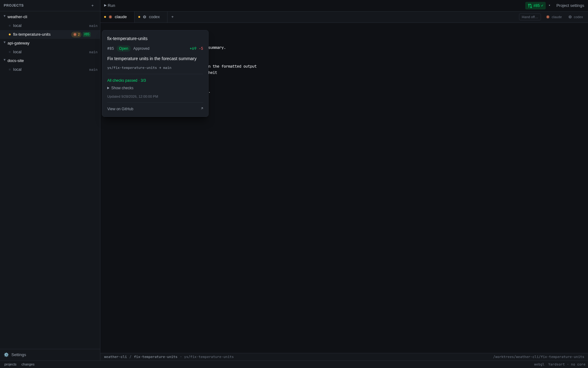Select local worktree under weather-cli
The image size is (588, 368).
[50, 26]
